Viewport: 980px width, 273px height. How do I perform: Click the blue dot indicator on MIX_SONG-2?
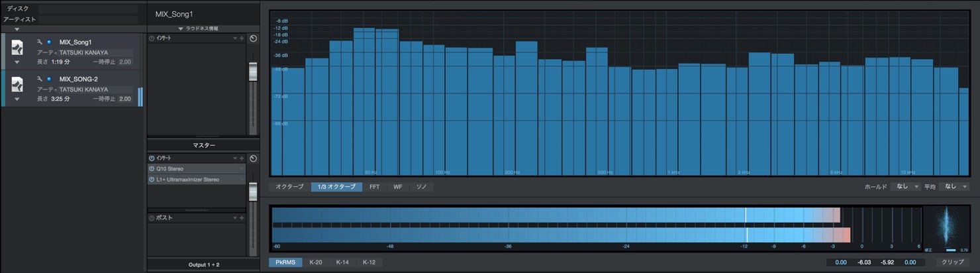coord(49,79)
